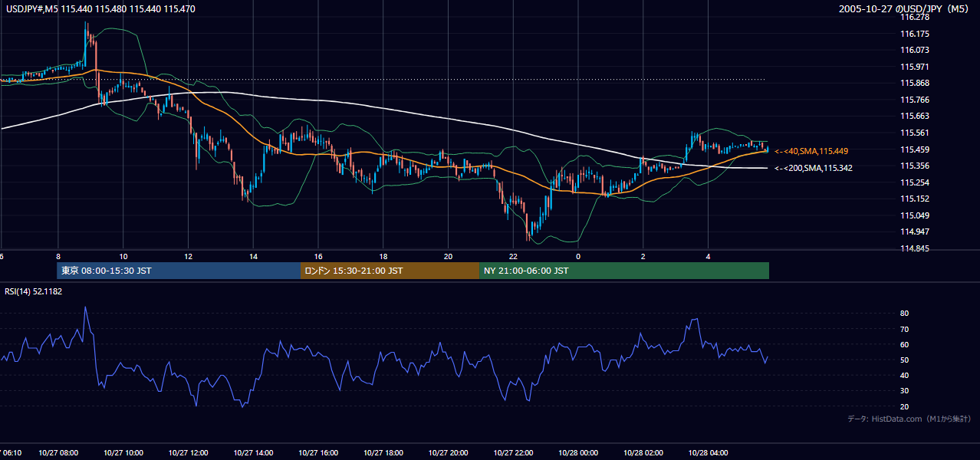Click the 10/27 20:00 time label
980x460 pixels.
coord(448,453)
